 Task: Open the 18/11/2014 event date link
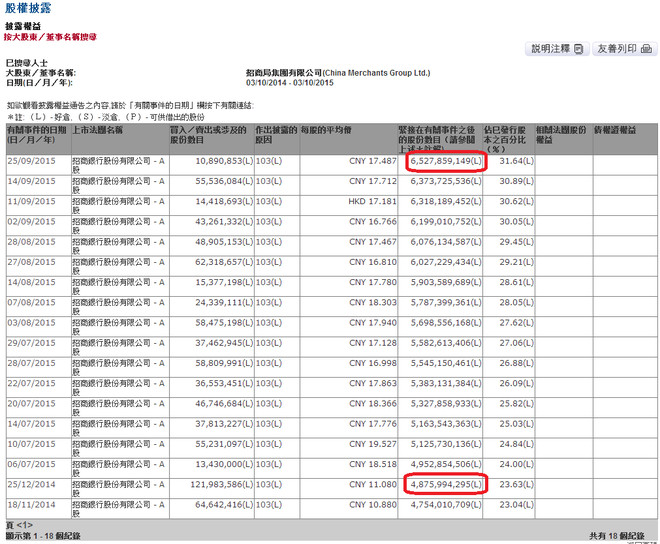pos(31,504)
